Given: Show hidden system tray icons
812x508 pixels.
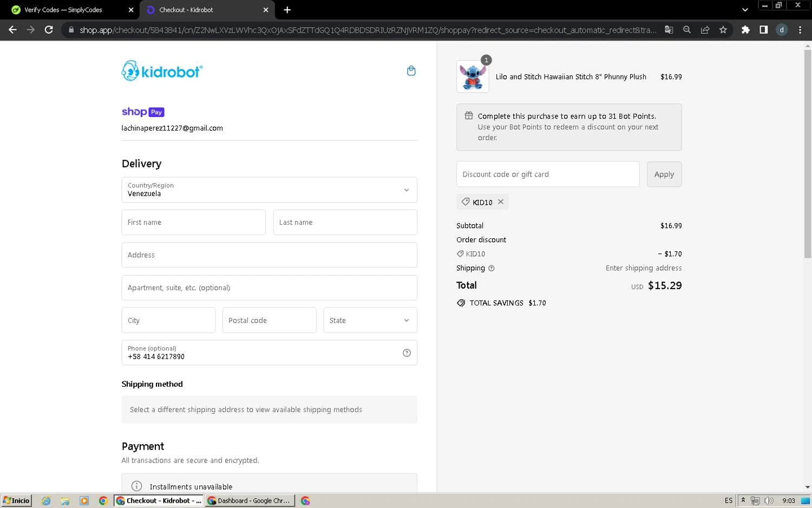Looking at the screenshot, I should click(x=743, y=500).
